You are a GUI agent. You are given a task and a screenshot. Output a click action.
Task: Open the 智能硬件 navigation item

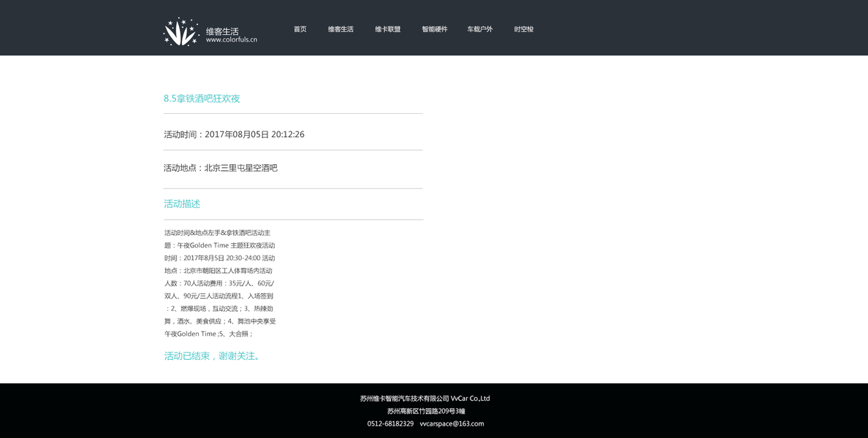(x=435, y=29)
